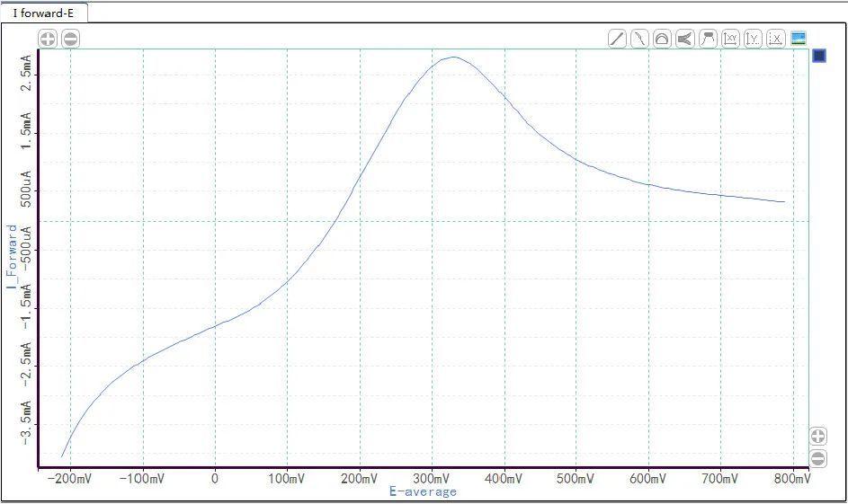
Task: Click the 100mV tick label
Action: tap(287, 479)
